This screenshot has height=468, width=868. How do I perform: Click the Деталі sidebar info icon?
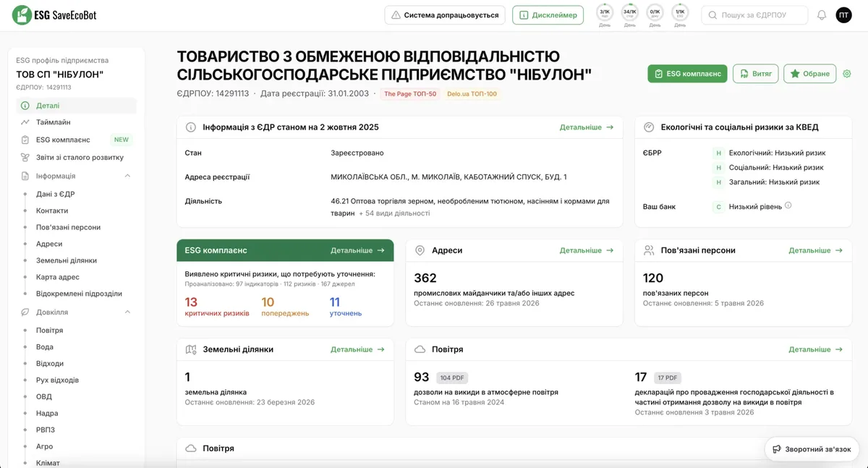coord(25,106)
